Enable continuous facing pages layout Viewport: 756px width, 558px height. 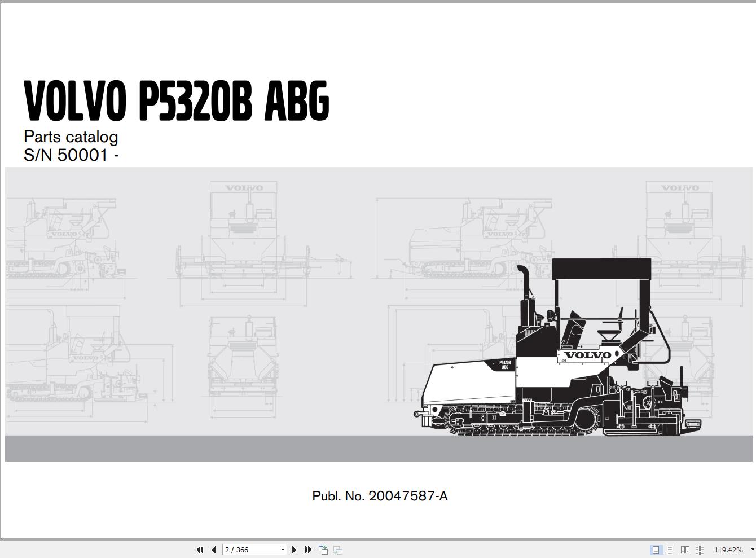pos(700,550)
